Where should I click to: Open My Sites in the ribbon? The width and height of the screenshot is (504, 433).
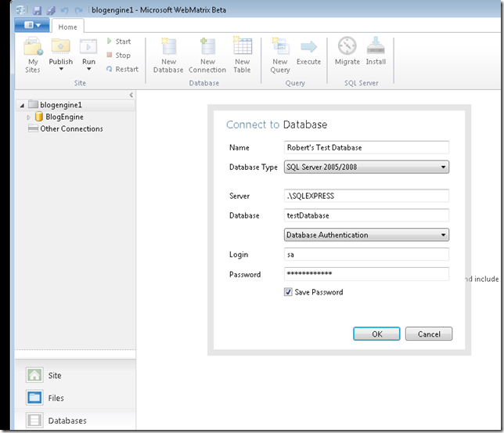pyautogui.click(x=33, y=56)
